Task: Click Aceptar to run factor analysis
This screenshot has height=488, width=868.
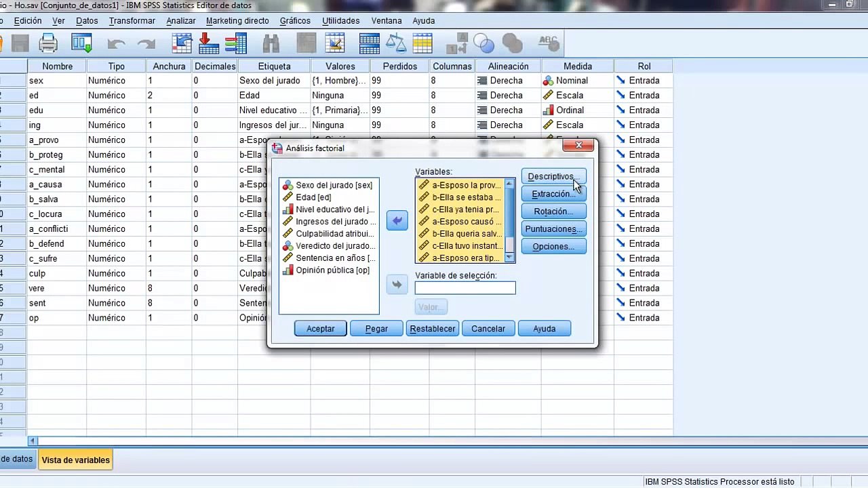Action: click(x=321, y=329)
